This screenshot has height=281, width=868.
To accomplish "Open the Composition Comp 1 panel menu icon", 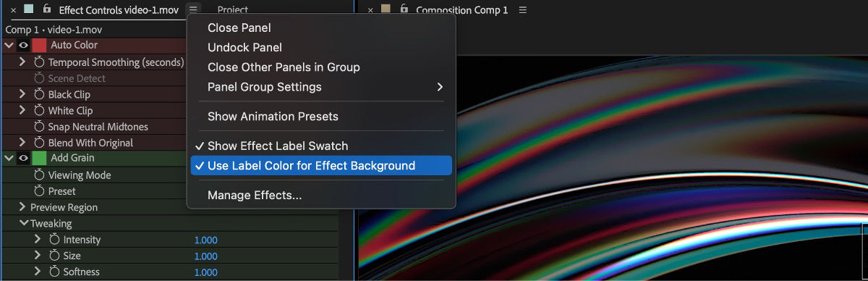I will [x=523, y=10].
